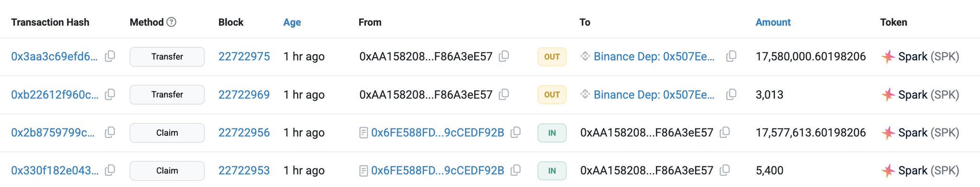980x187 pixels.
Task: Click Claim method badge for block 22722956
Action: 167,132
